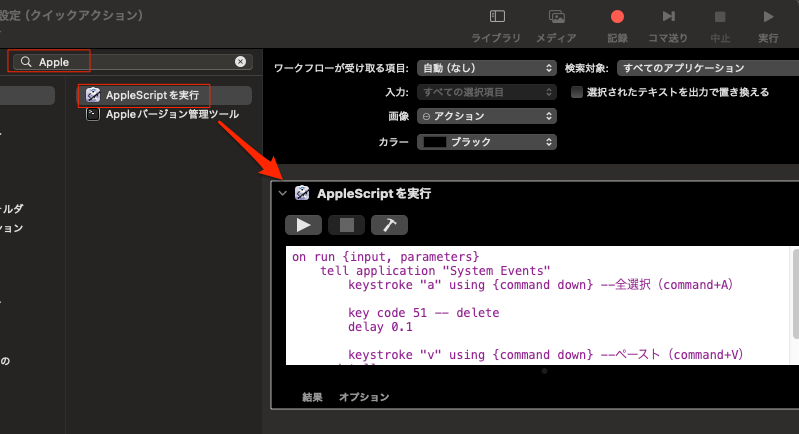This screenshot has height=434, width=799.
Task: Choose color from ブラック color dropdown
Action: click(x=486, y=142)
